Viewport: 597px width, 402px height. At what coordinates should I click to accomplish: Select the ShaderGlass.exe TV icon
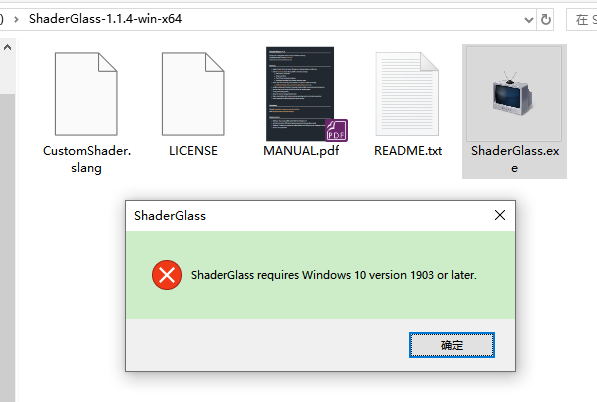(x=514, y=94)
